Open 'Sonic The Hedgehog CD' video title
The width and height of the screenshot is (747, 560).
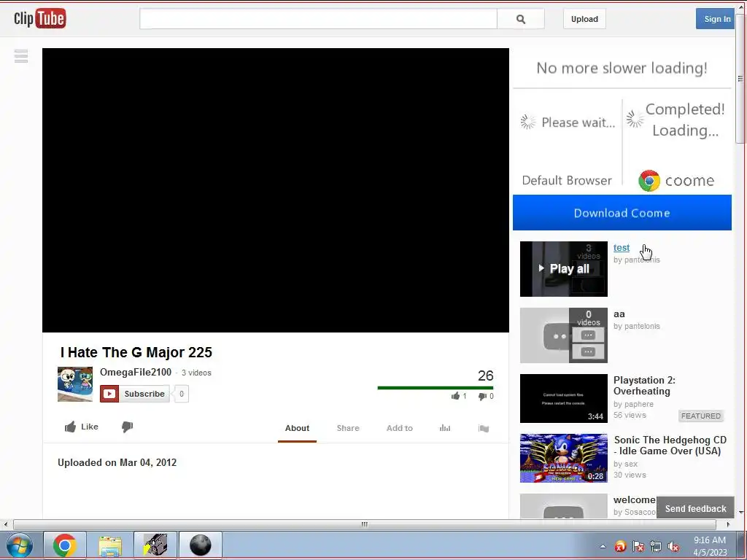(670, 446)
